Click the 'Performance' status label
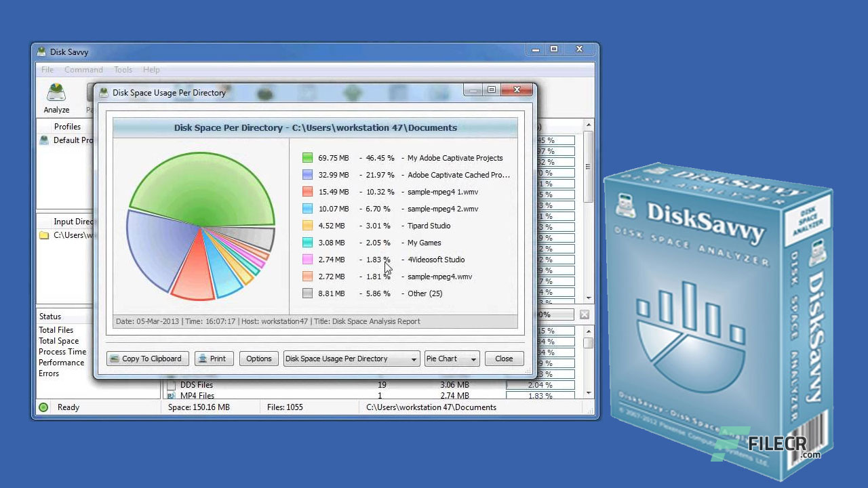This screenshot has height=488, width=868. pos(62,363)
